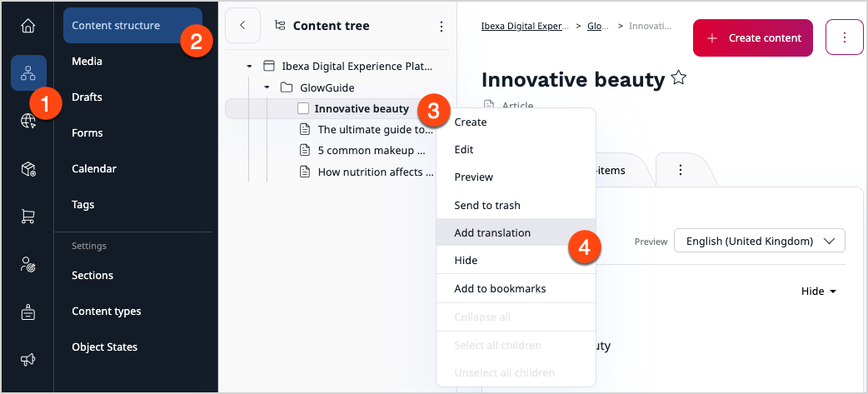The height and width of the screenshot is (394, 868).
Task: Collapse the Ibexa Digital Experience Platform node
Action: point(249,67)
